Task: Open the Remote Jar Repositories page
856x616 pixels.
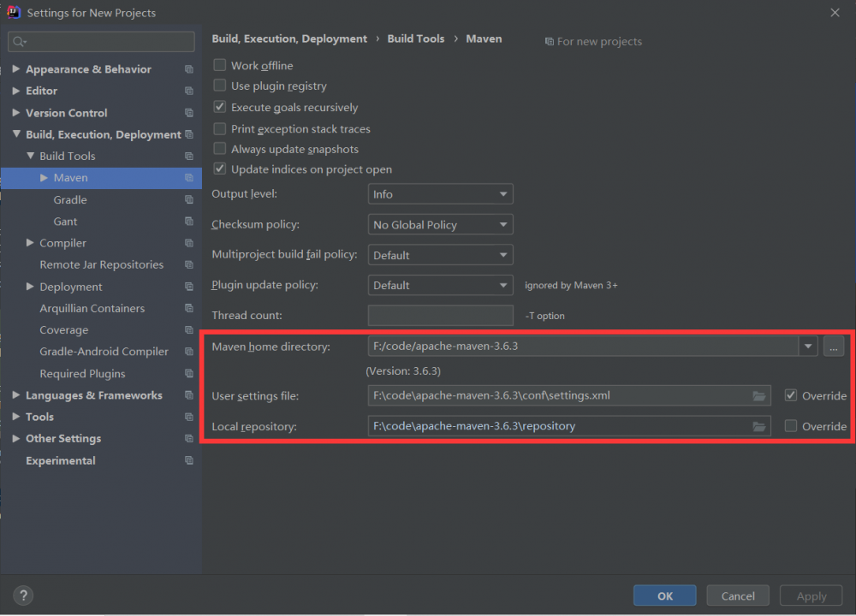Action: tap(101, 264)
